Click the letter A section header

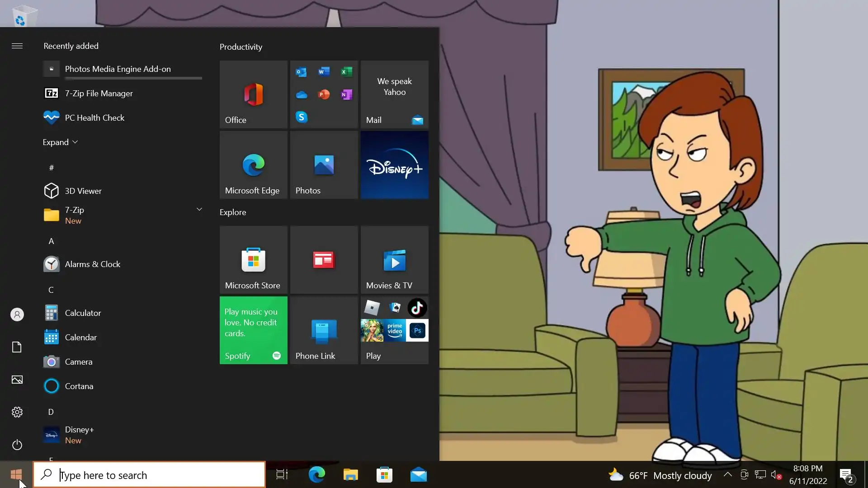click(51, 241)
